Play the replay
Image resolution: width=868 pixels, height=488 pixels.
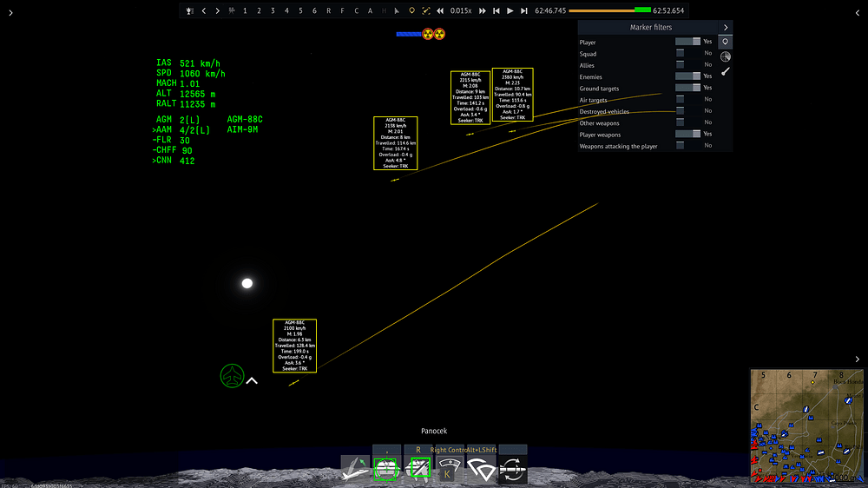(x=510, y=10)
